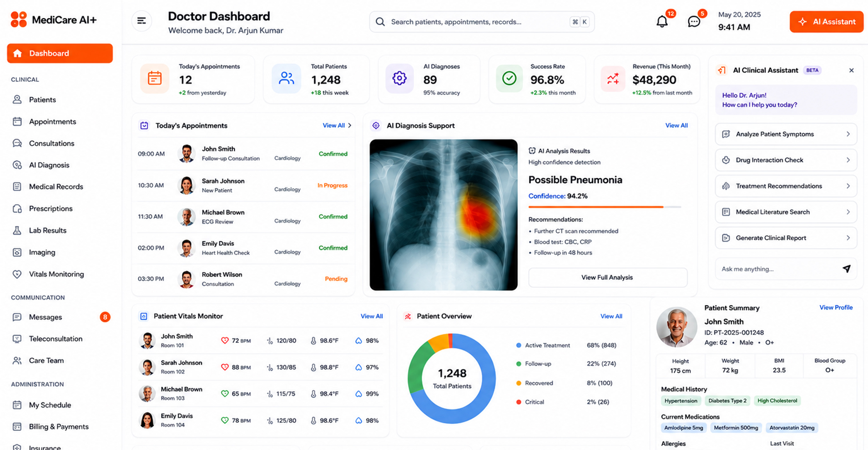868x450 pixels.
Task: Click the AI Assistant button
Action: pyautogui.click(x=826, y=22)
